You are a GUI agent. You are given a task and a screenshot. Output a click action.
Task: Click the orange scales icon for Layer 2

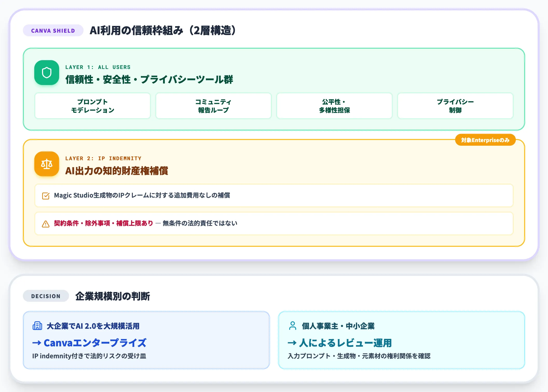click(x=47, y=164)
